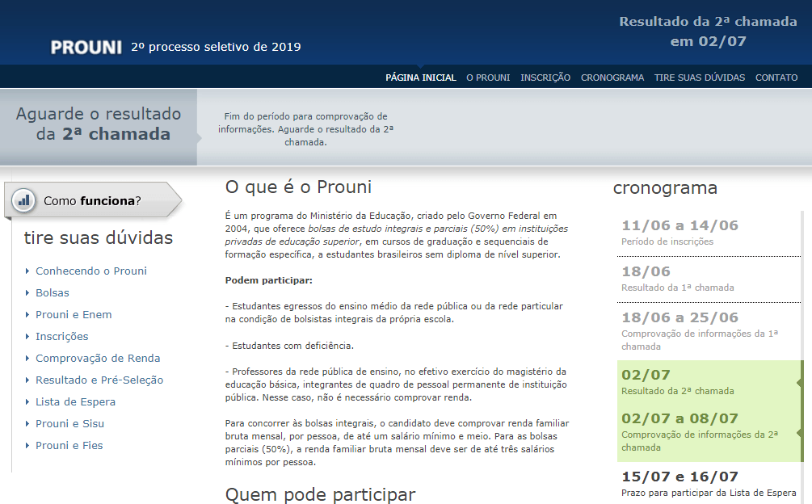Go to the CRONOGRAMA page

(x=612, y=78)
